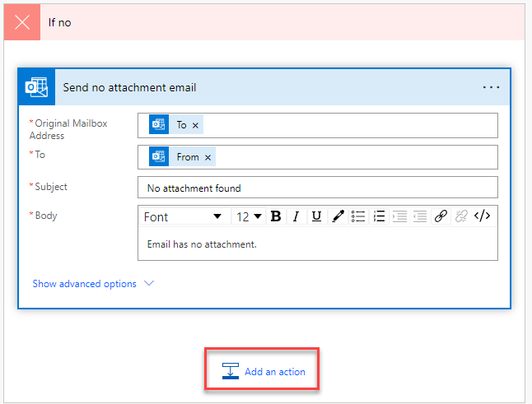Click Add an action
Viewport: 532px width, 404px height.
264,372
